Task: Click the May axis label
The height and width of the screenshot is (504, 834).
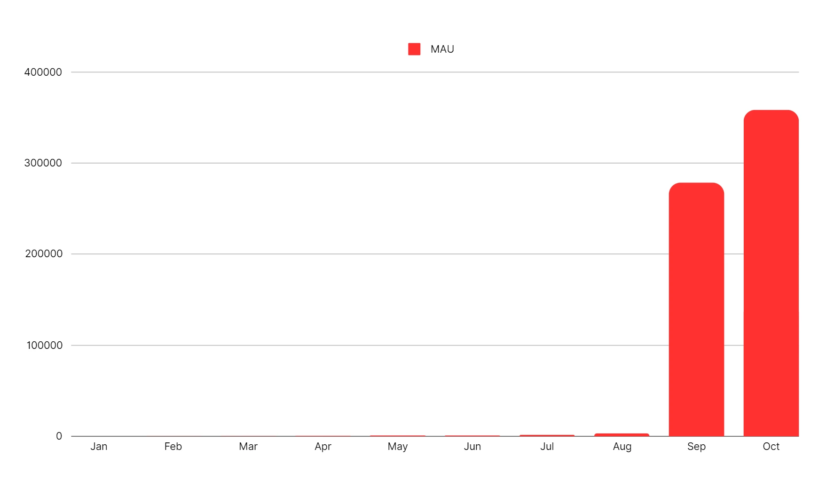Action: coord(398,447)
